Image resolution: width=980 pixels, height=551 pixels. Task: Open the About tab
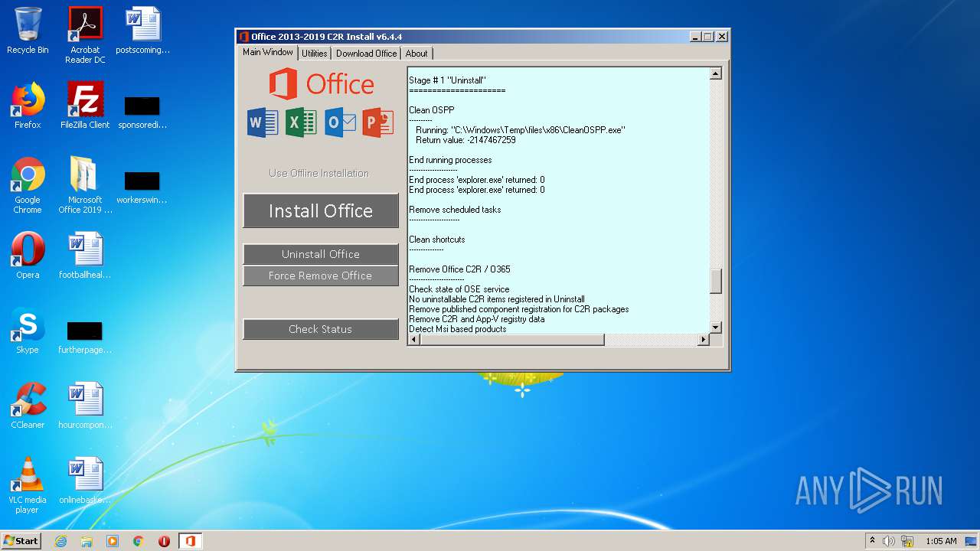pyautogui.click(x=416, y=54)
